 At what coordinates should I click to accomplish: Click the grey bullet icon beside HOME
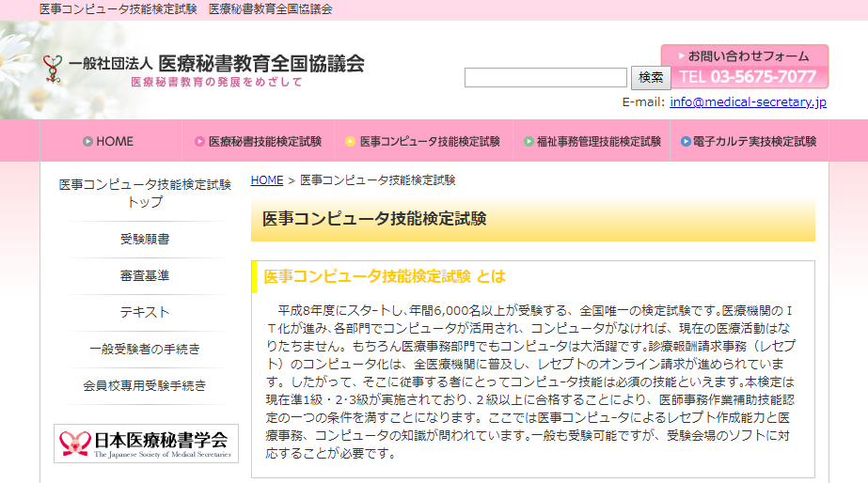pyautogui.click(x=87, y=142)
